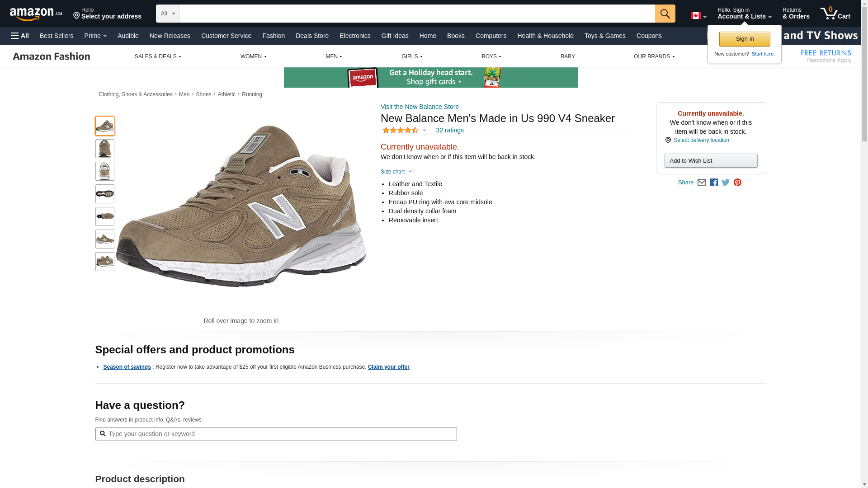868x488 pixels.
Task: Select the shoe sole thumbnail image
Action: (x=105, y=194)
